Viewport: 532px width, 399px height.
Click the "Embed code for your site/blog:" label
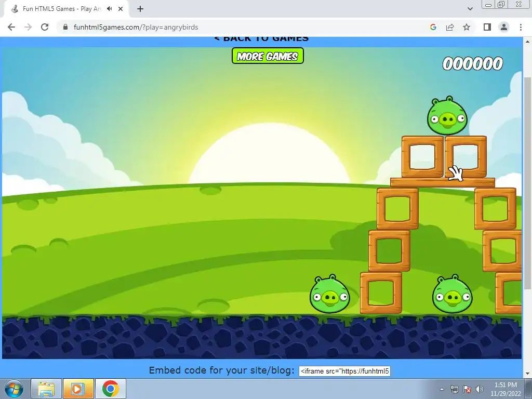[222, 370]
